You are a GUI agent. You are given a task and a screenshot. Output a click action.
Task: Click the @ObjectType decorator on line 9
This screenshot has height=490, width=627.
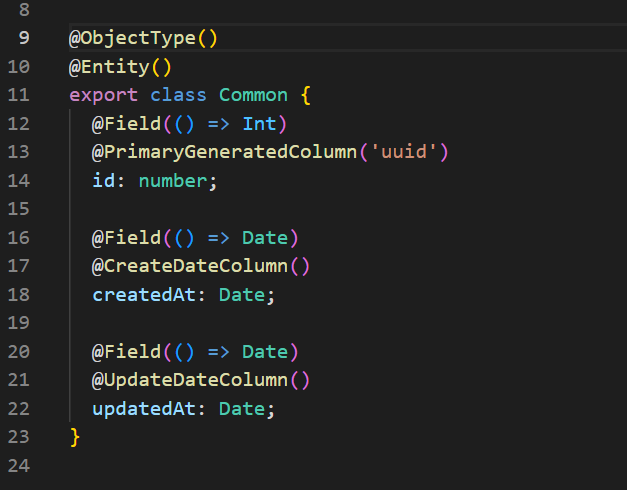(x=132, y=38)
